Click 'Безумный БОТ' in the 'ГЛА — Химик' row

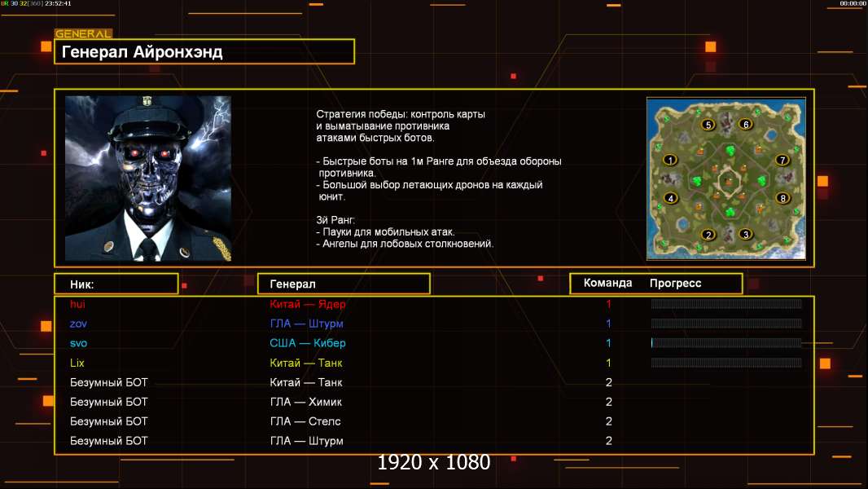[108, 402]
